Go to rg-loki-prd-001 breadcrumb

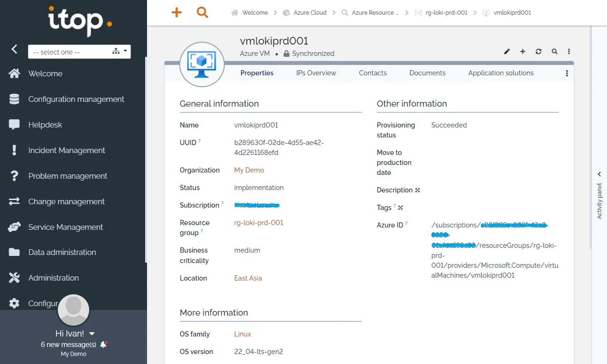point(441,13)
